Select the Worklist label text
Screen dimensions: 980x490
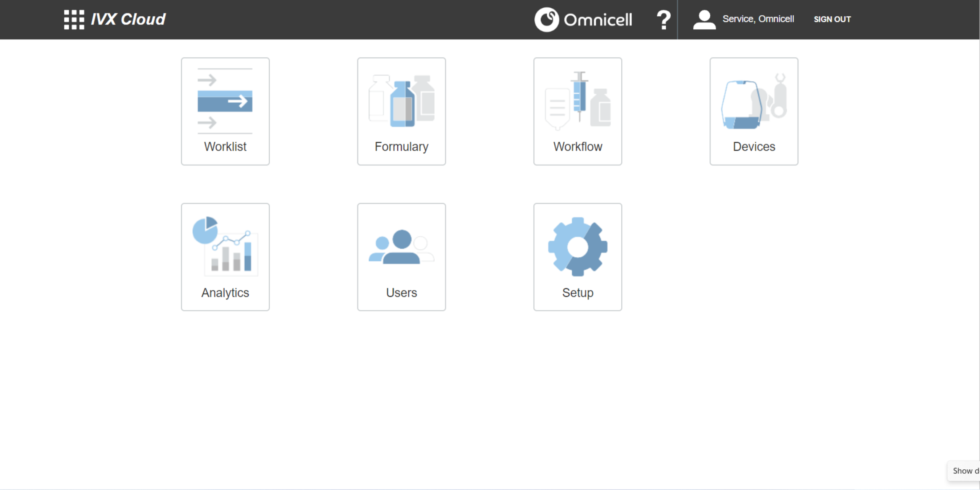click(225, 147)
